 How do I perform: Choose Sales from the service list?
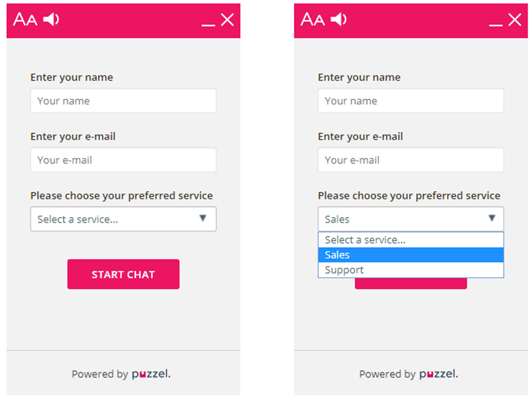click(x=410, y=255)
